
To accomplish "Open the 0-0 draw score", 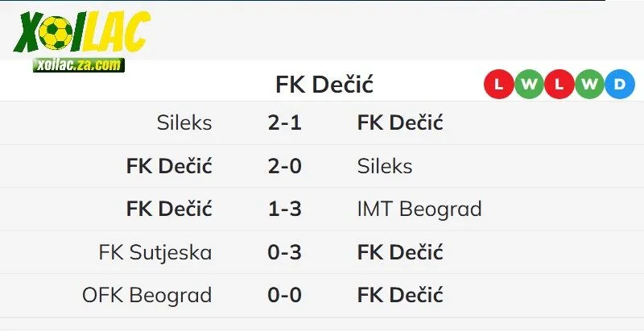I will tap(284, 295).
